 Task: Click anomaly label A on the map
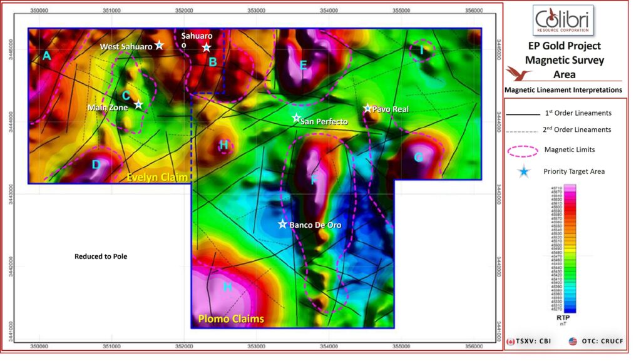click(47, 56)
